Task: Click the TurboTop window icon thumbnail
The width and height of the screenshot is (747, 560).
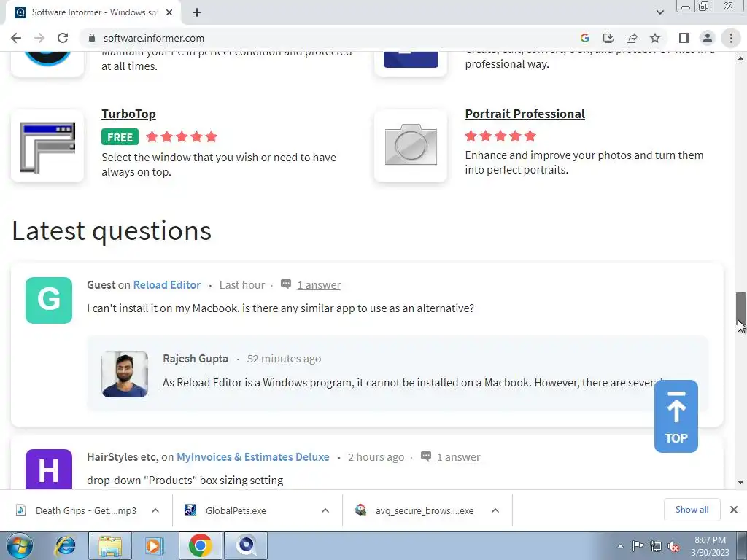Action: (x=47, y=146)
